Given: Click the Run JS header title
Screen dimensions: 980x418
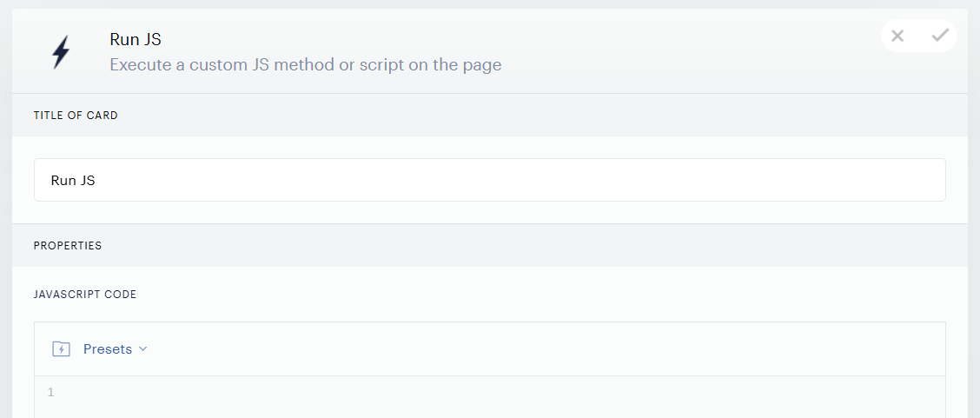Looking at the screenshot, I should [136, 39].
